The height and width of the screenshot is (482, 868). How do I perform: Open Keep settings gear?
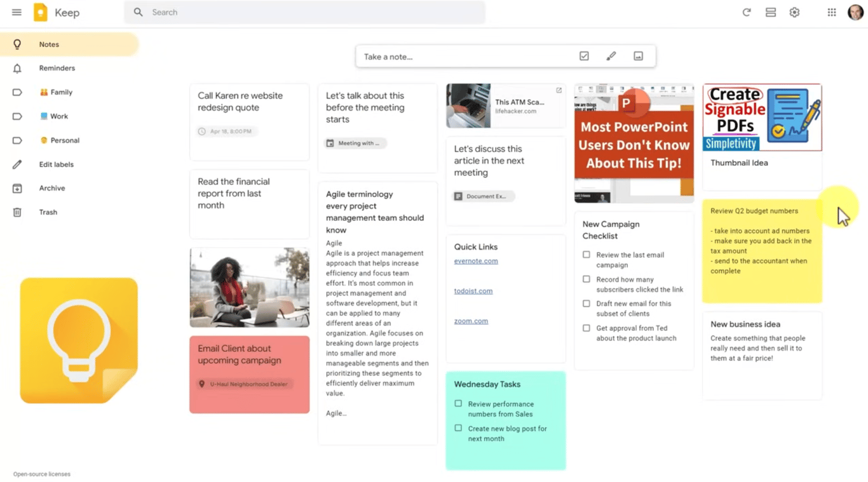(794, 12)
